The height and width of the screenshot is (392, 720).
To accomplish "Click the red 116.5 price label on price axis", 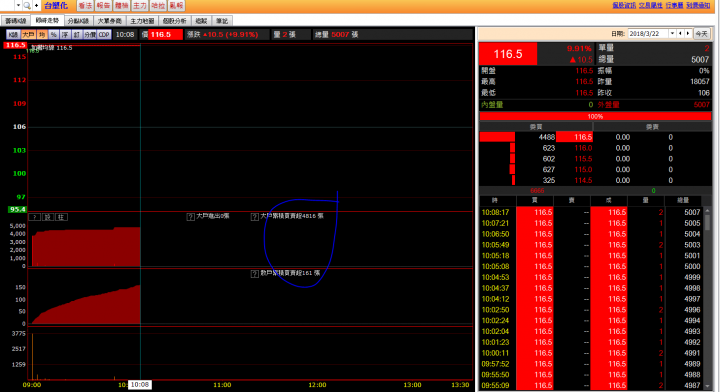I will [15, 45].
